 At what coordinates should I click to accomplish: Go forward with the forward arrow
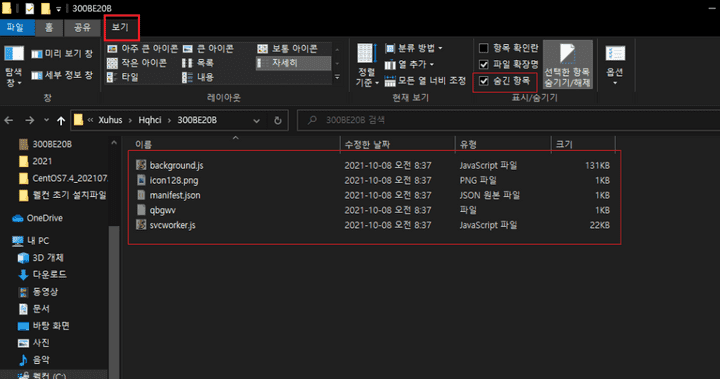[30, 120]
